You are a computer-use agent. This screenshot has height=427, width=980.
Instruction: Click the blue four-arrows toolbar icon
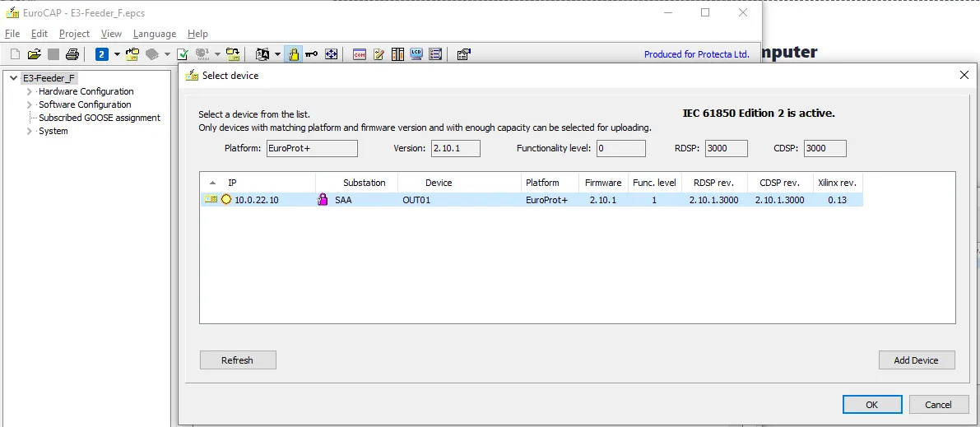click(331, 54)
